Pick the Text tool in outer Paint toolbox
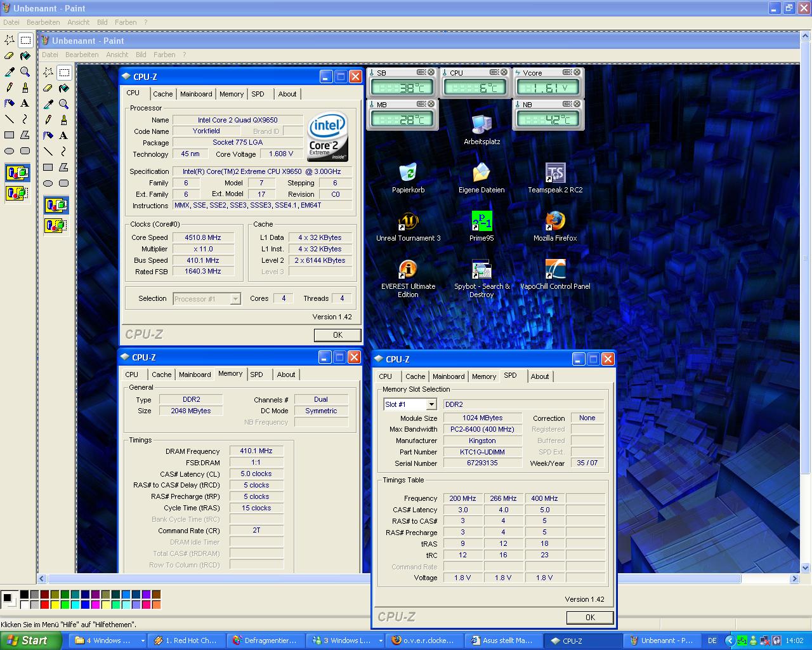Screen dimensions: 812x650 pyautogui.click(x=25, y=103)
